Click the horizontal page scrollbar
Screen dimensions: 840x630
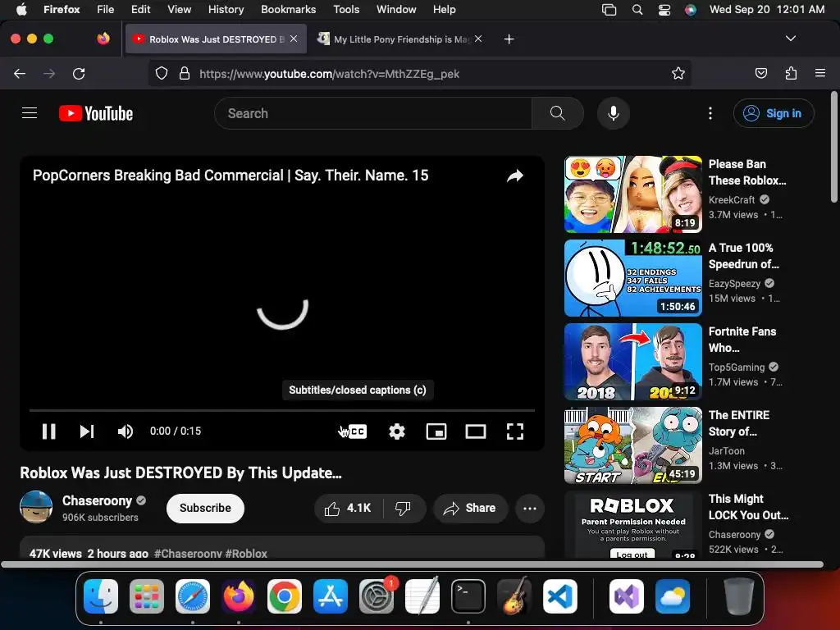click(412, 564)
